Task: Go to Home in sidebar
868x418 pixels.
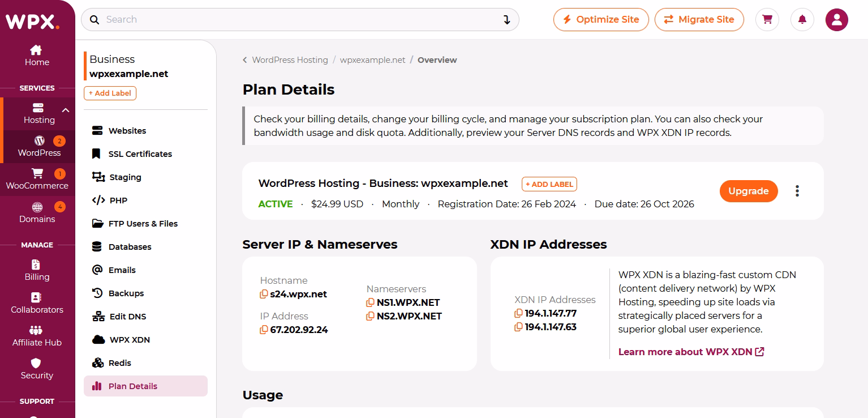Action: (x=37, y=56)
